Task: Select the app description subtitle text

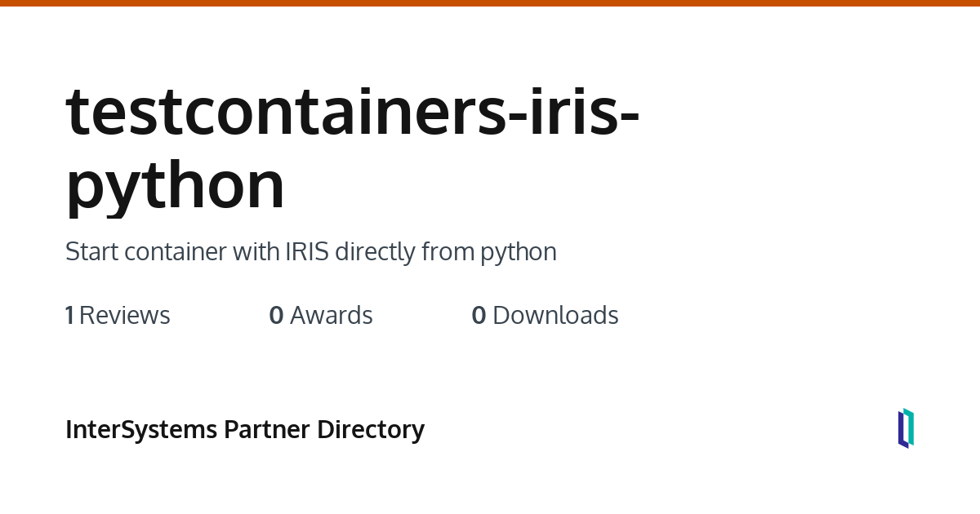Action: pyautogui.click(x=310, y=252)
